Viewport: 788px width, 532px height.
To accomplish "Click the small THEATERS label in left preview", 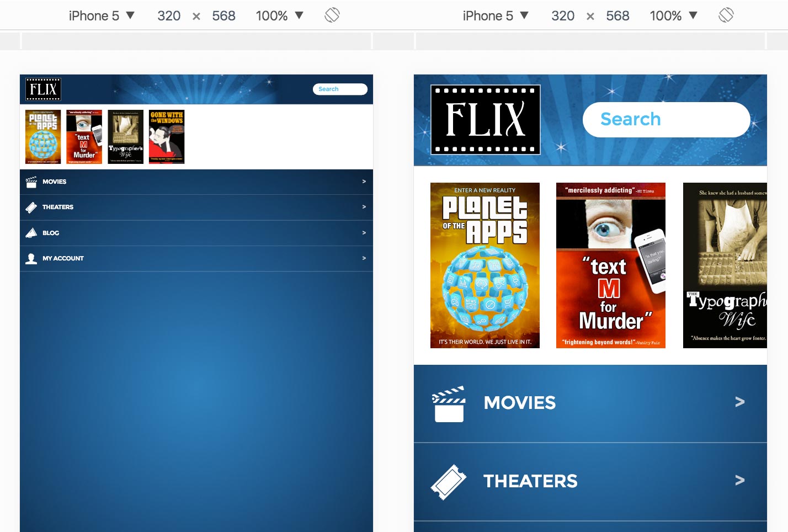I will click(58, 207).
